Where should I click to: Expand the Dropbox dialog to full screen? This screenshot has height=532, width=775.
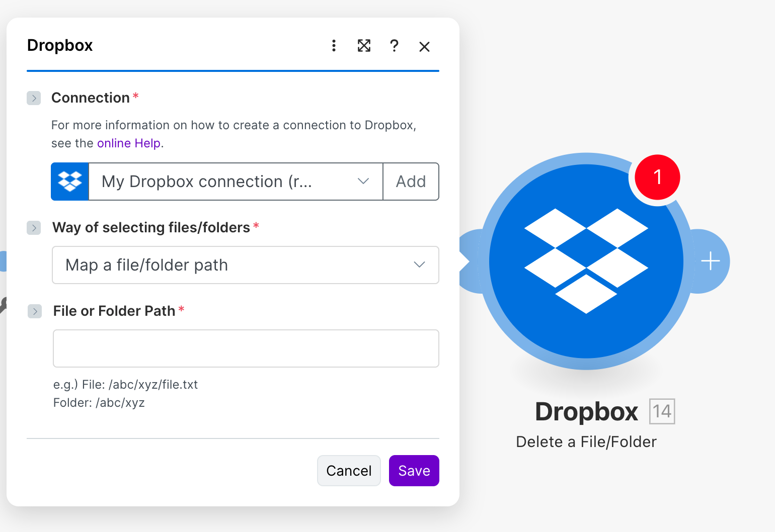pos(364,46)
